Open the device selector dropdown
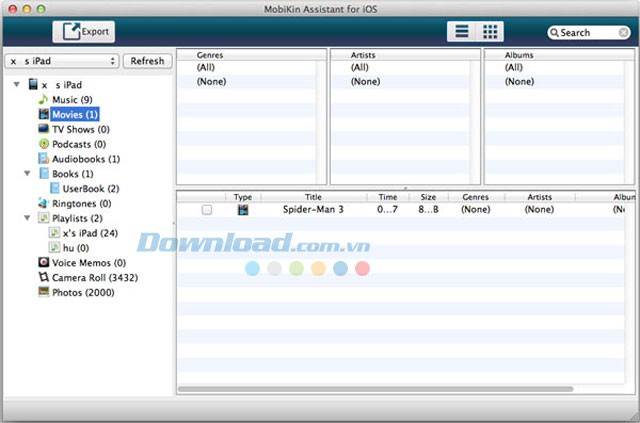The width and height of the screenshot is (640, 423). coord(62,61)
